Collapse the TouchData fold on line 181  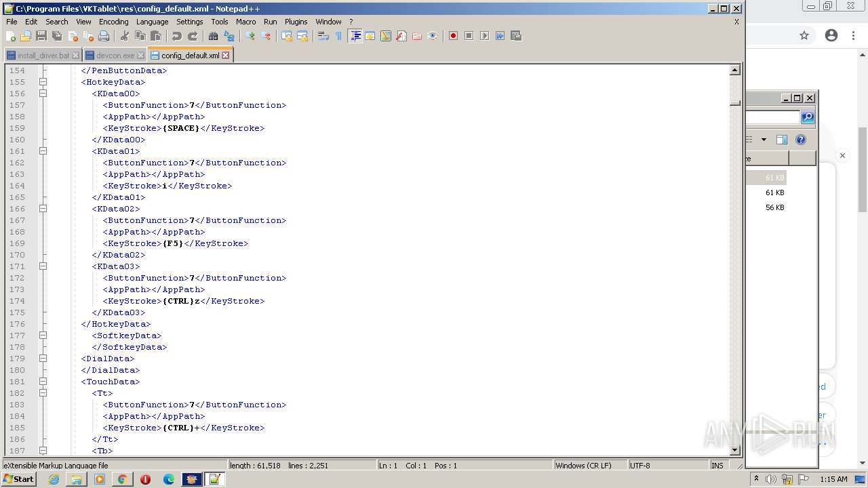(43, 382)
